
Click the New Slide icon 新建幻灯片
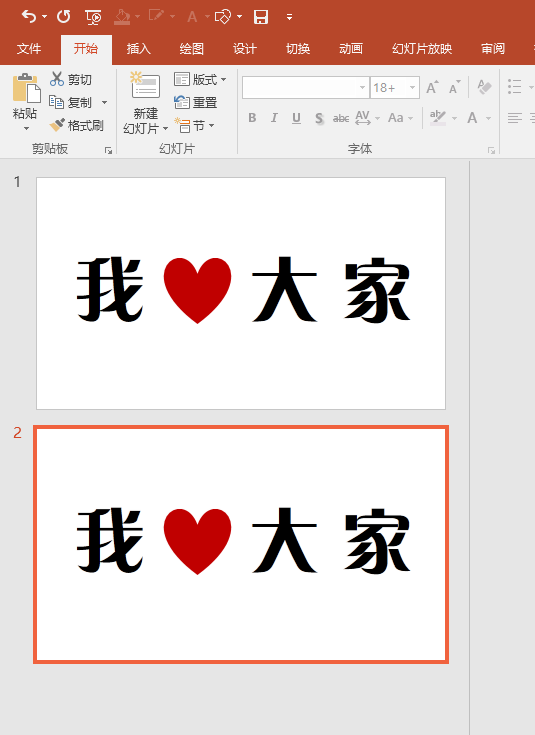145,85
